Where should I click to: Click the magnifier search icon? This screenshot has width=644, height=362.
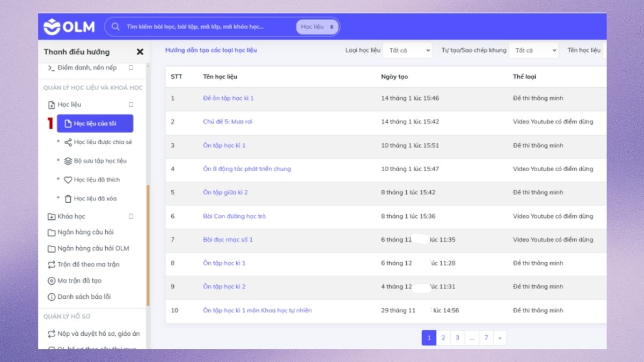(115, 26)
